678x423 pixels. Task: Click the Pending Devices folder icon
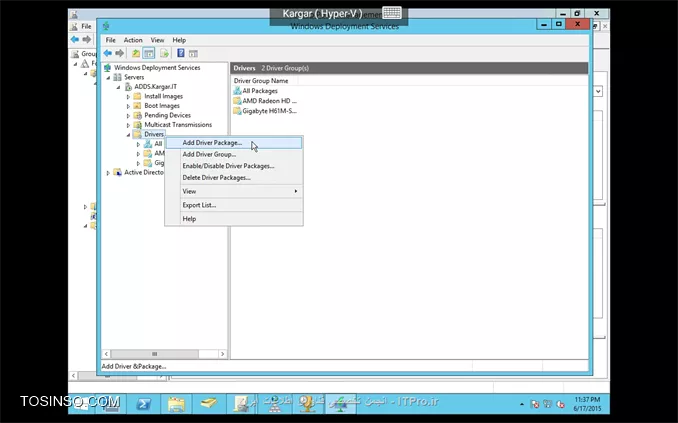(x=138, y=115)
